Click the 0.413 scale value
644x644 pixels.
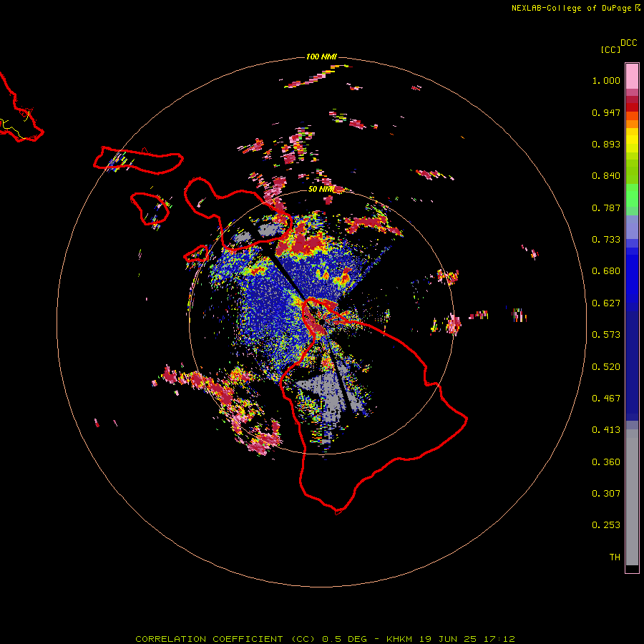(606, 430)
